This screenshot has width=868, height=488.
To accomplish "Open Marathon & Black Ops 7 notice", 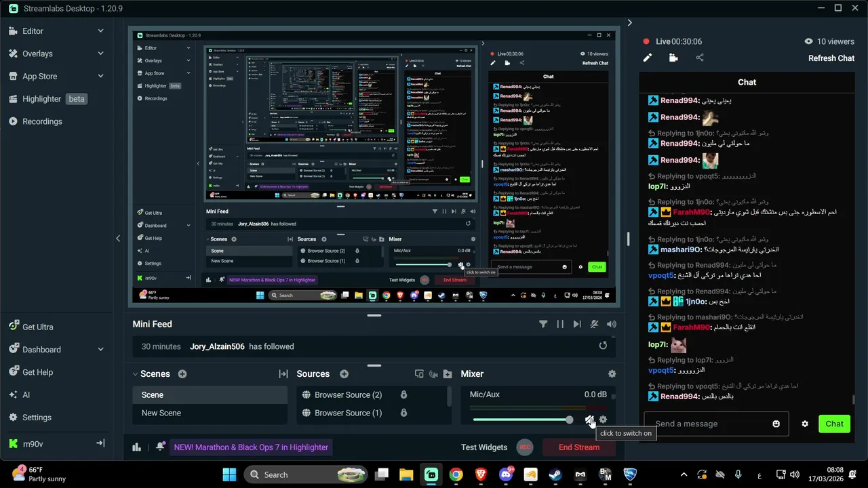I will [251, 447].
